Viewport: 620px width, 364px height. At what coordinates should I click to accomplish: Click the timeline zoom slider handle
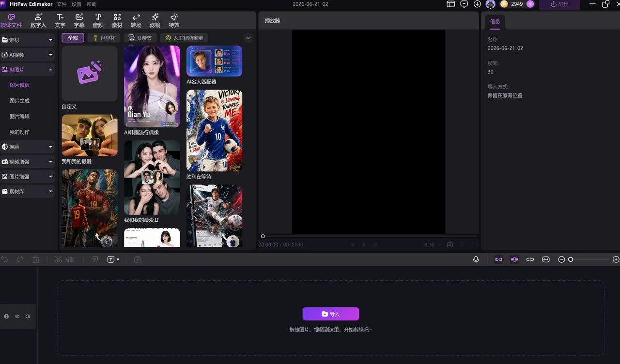click(x=571, y=259)
